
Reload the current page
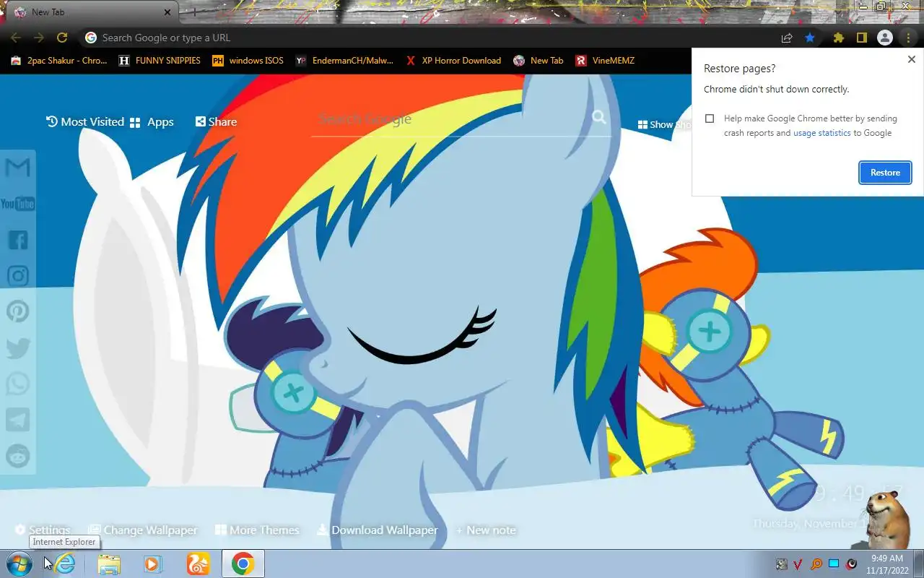point(62,38)
